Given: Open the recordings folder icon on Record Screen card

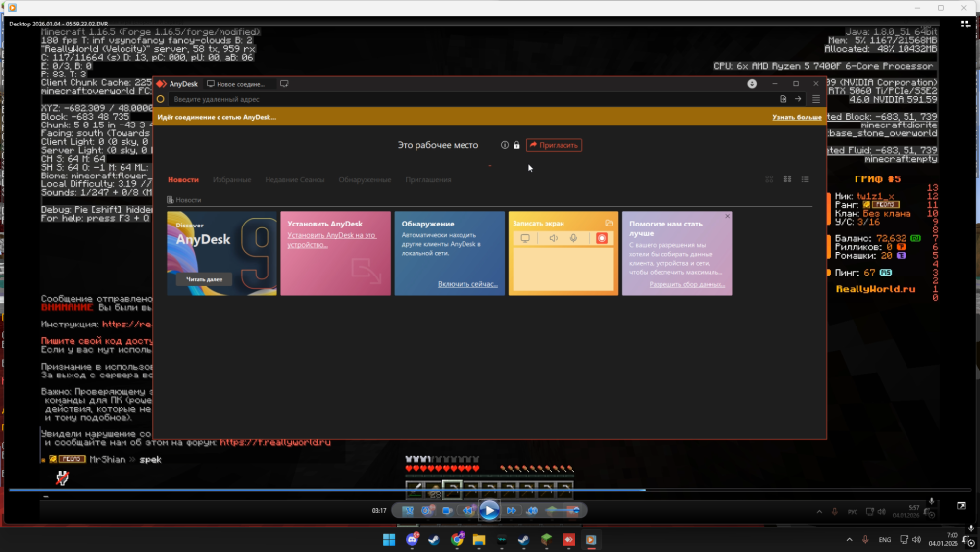Looking at the screenshot, I should pyautogui.click(x=609, y=224).
